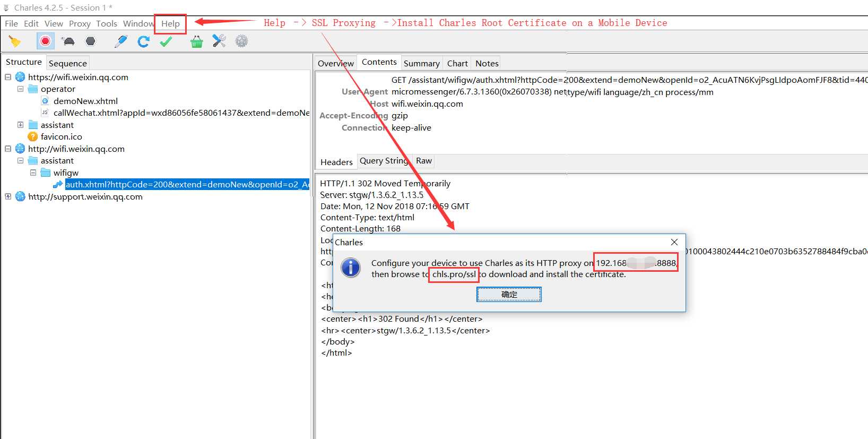Click the 确定 button in the Charles dialog
The height and width of the screenshot is (439, 868).
point(509,294)
